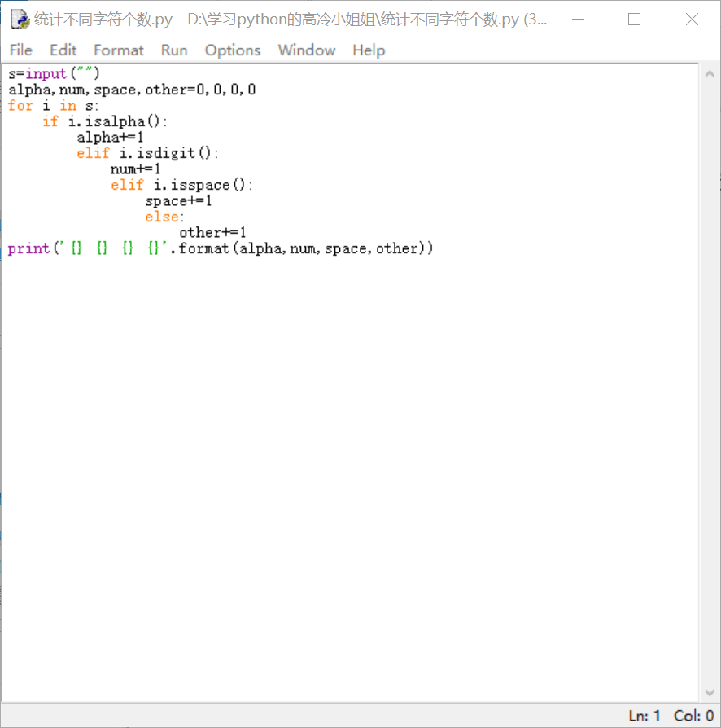Viewport: 721px width, 728px height.
Task: Click the line 'num+=1'
Action: pyautogui.click(x=135, y=169)
